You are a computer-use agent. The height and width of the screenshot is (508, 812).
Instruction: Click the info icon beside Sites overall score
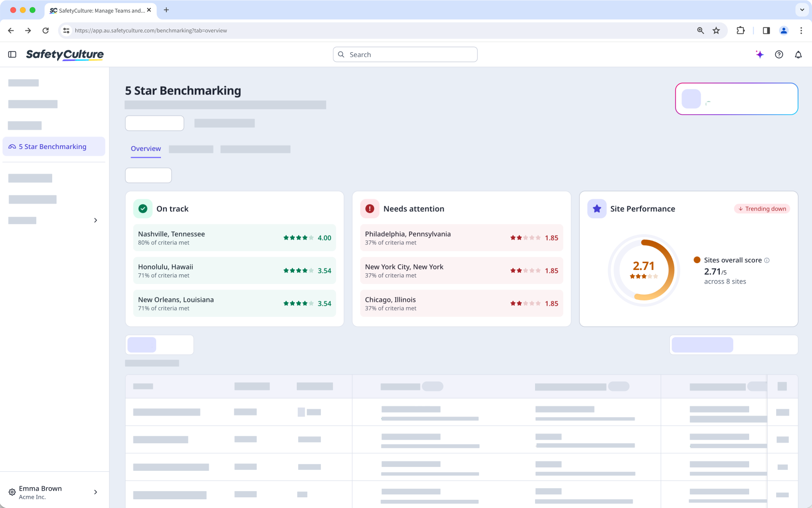(x=767, y=260)
